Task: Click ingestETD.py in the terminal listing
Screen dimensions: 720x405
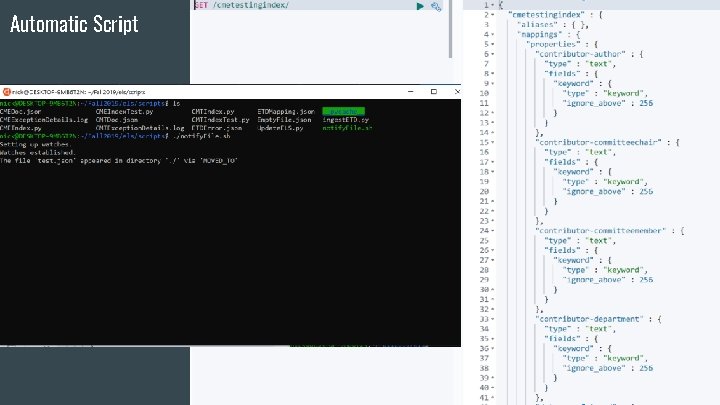Action: [x=346, y=120]
